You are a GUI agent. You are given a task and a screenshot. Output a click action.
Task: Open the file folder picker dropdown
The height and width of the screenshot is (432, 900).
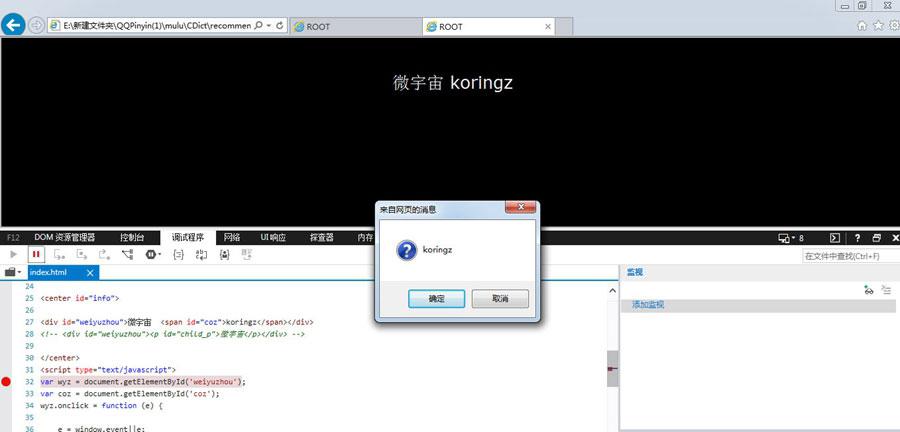coord(13,273)
